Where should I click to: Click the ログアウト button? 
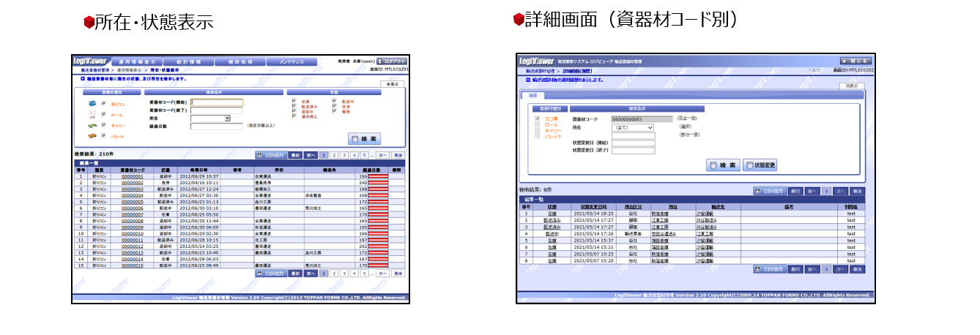[x=392, y=61]
